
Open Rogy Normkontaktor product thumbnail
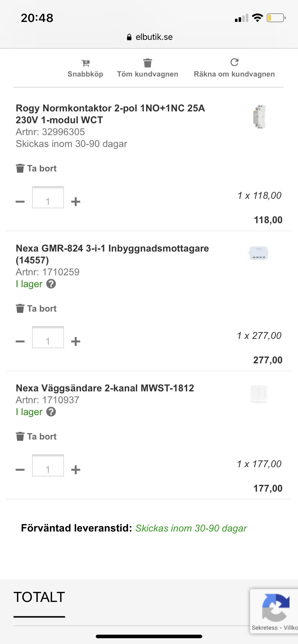[259, 117]
